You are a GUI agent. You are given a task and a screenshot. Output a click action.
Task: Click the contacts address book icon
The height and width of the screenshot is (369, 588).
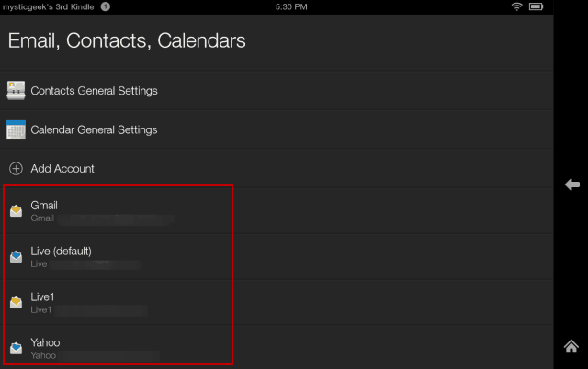tap(16, 91)
